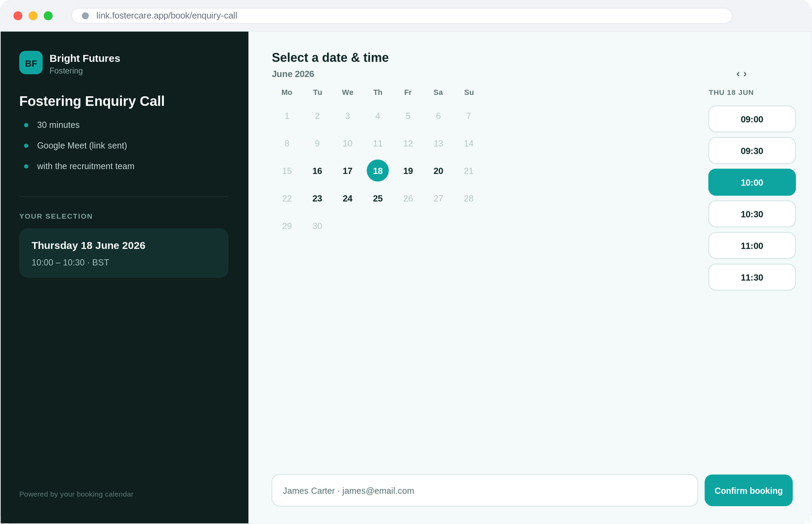The image size is (812, 524).
Task: Click the unavailable date 26
Action: (x=408, y=198)
